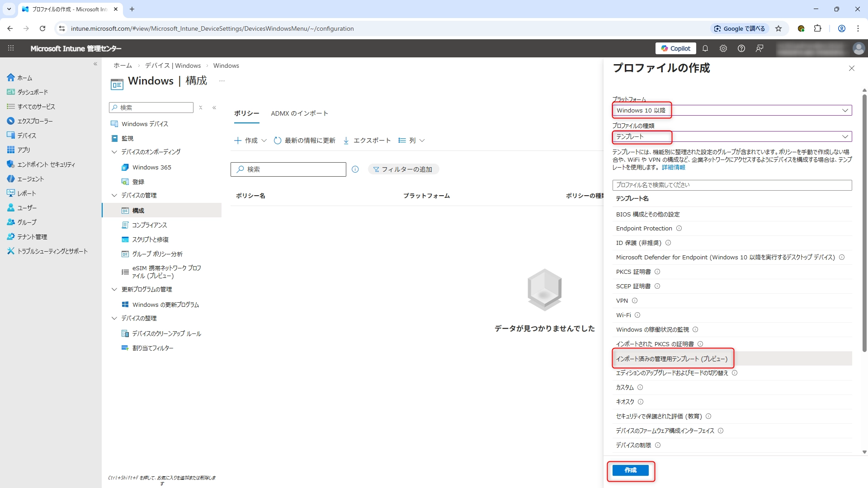Click the template list scrollbar down arrow
868x488 pixels.
pos(864,451)
